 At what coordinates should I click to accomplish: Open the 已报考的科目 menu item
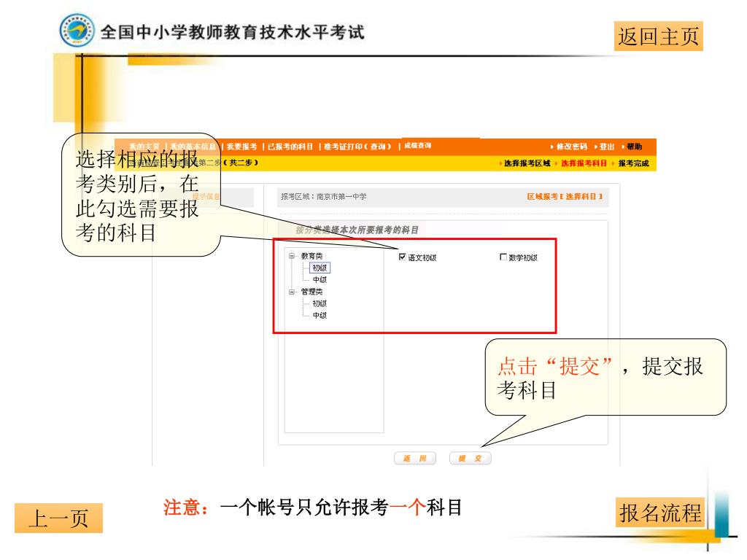[290, 147]
